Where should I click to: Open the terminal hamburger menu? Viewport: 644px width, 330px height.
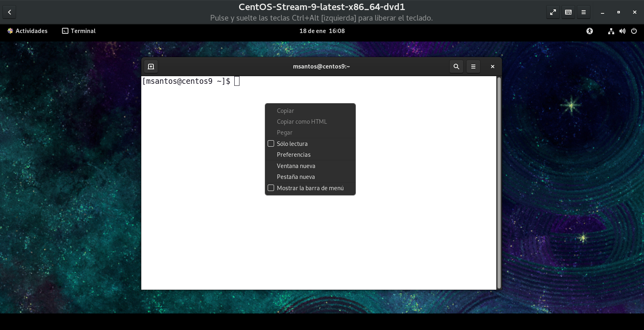tap(473, 66)
